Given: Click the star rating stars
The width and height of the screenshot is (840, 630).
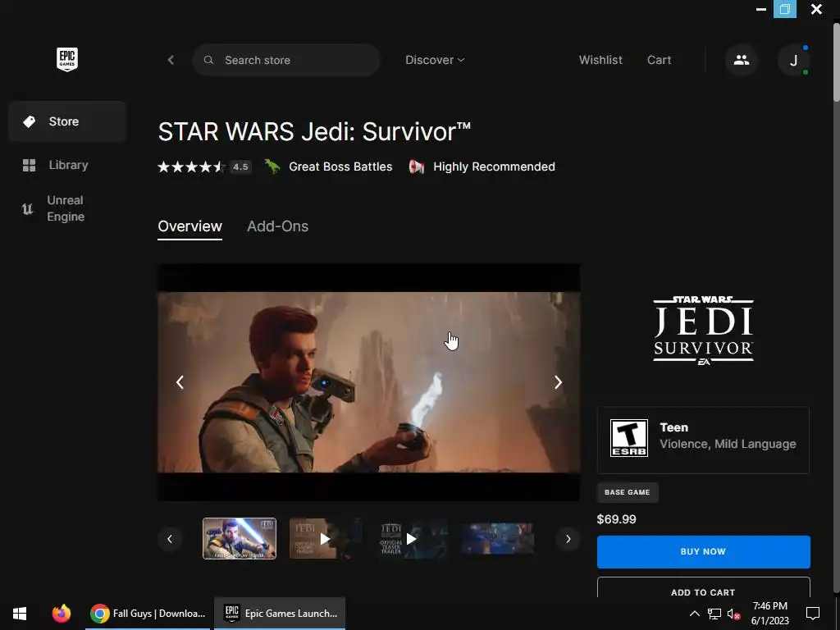Looking at the screenshot, I should (190, 167).
